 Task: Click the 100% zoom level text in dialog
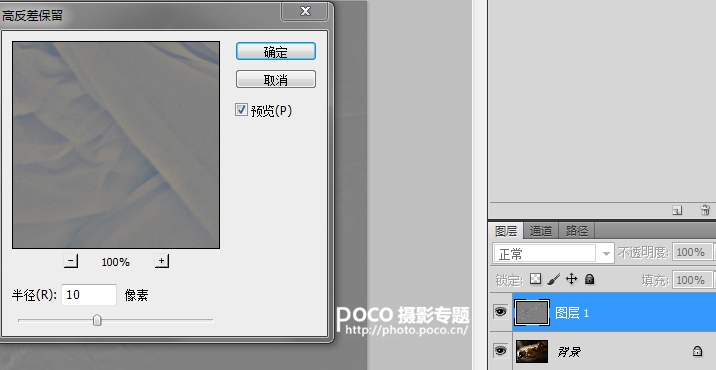116,262
